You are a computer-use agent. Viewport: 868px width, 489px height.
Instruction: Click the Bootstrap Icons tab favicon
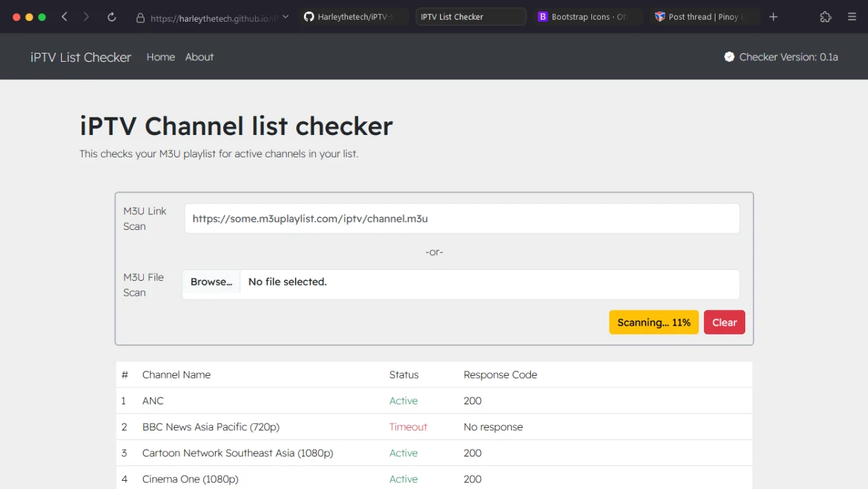(542, 17)
